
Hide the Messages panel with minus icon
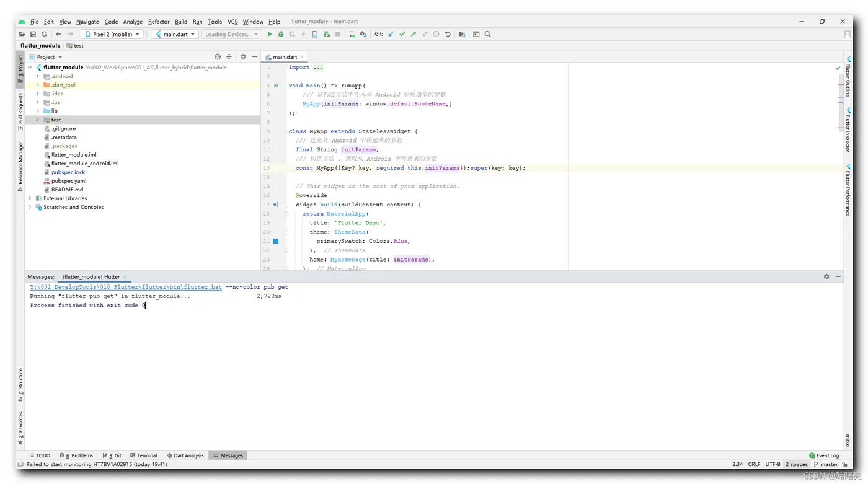pyautogui.click(x=838, y=276)
